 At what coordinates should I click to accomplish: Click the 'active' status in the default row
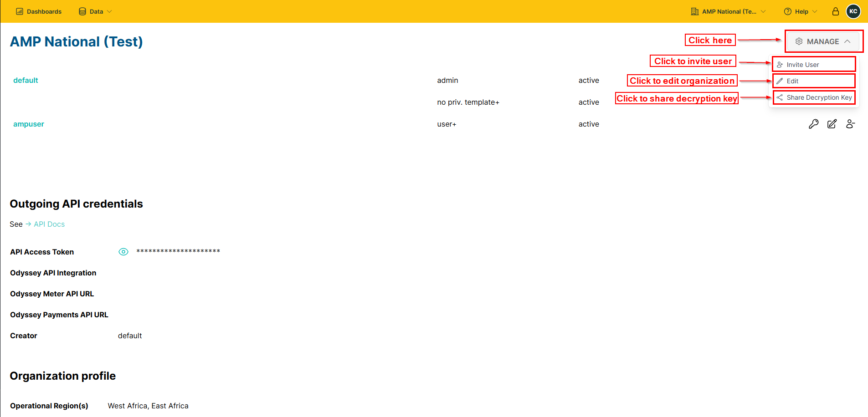tap(589, 80)
